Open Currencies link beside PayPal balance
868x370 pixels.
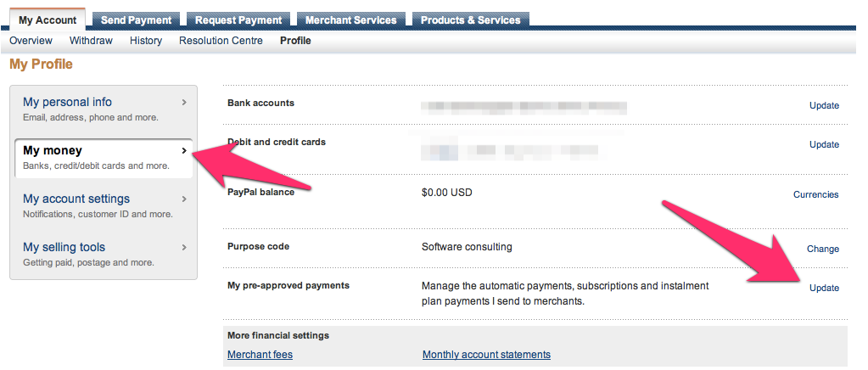tap(816, 194)
